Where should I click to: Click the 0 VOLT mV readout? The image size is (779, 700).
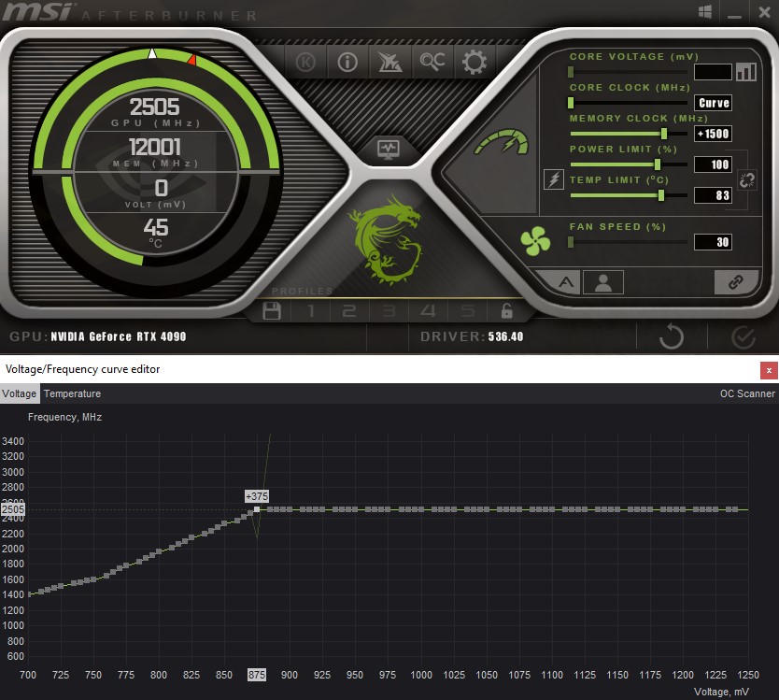click(161, 188)
